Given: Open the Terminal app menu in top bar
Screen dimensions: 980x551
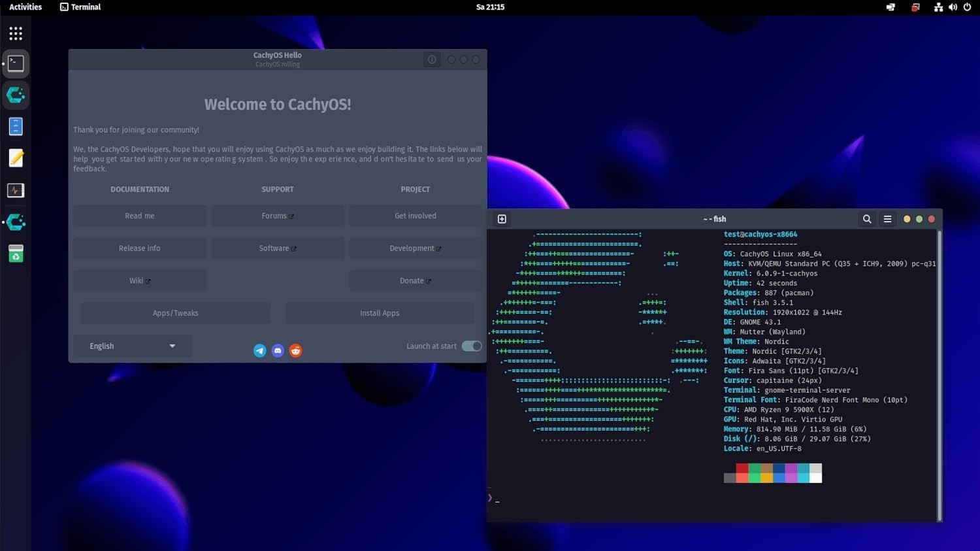Looking at the screenshot, I should tap(80, 7).
